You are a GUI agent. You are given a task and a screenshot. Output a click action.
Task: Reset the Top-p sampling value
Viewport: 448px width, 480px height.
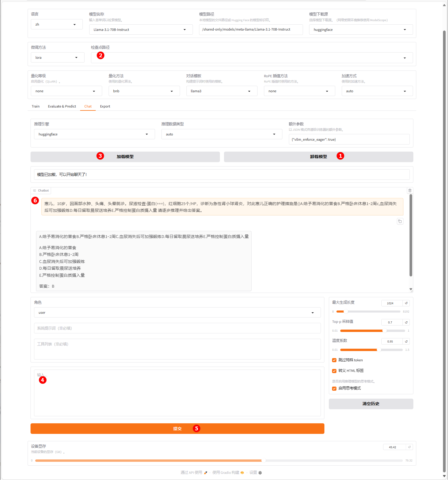pos(406,322)
